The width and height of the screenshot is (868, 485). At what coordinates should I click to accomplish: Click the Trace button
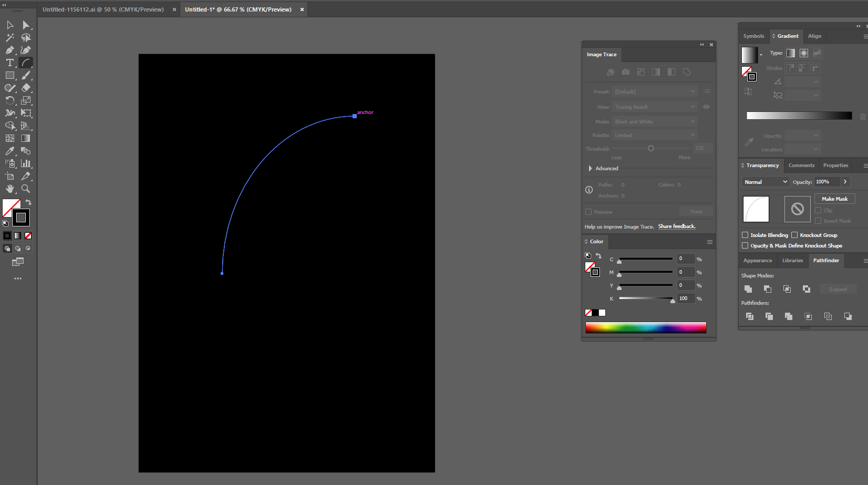696,212
